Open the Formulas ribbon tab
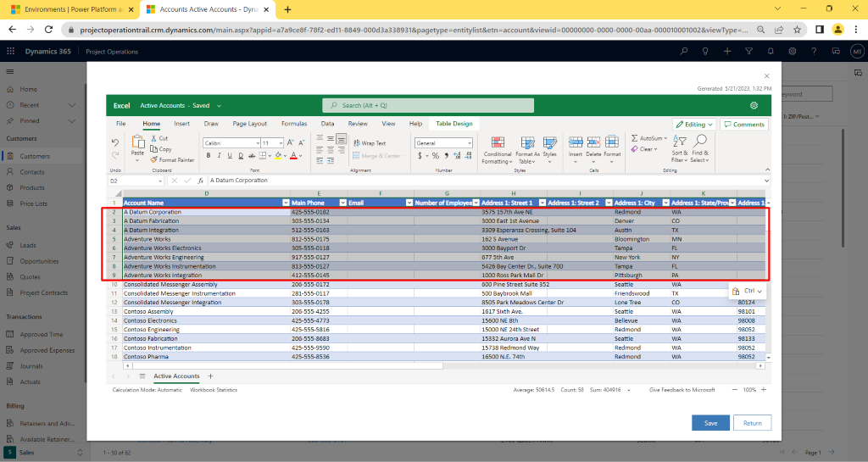 click(x=294, y=124)
